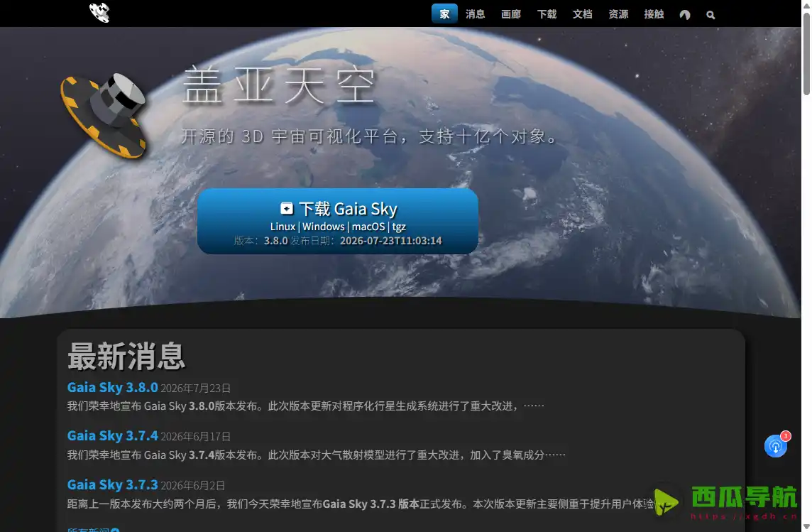Click the blue floating widget icon with badge

[x=776, y=445]
